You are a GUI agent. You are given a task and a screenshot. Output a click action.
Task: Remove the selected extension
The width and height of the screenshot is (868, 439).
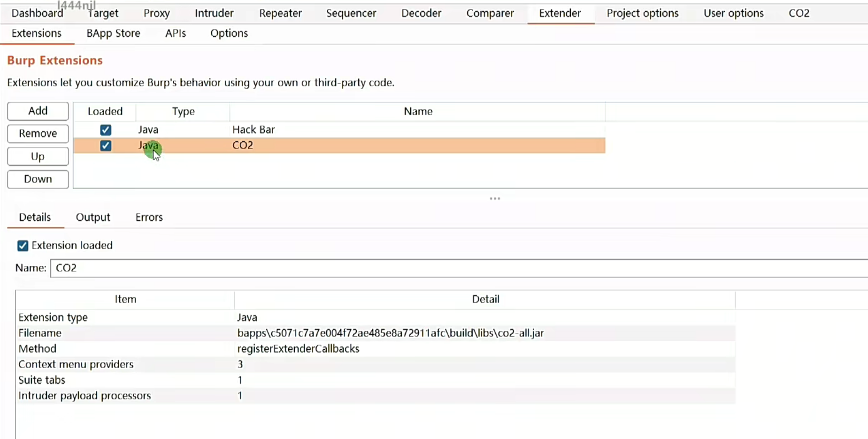click(x=38, y=133)
